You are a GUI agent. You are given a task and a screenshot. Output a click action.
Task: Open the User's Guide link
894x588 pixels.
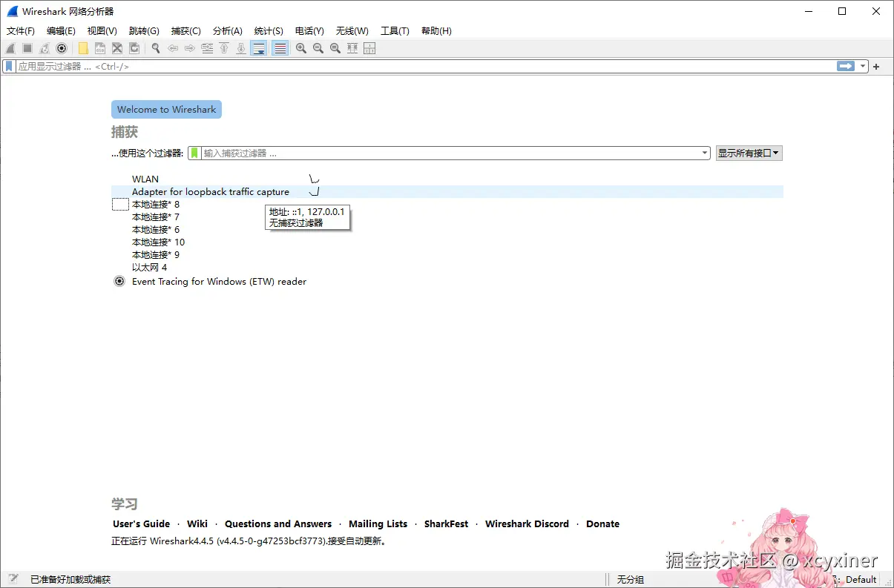[x=141, y=523]
